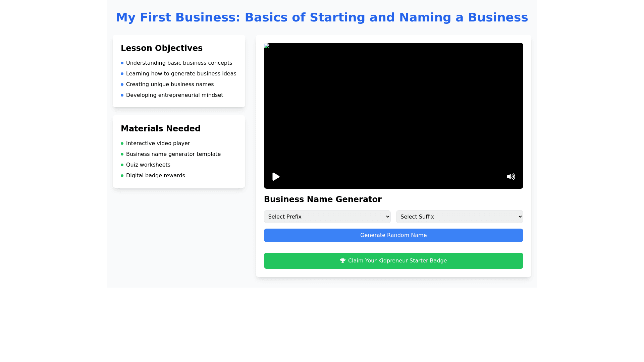Click 'Creating unique business names' objective
This screenshot has height=362, width=644.
coord(170,84)
